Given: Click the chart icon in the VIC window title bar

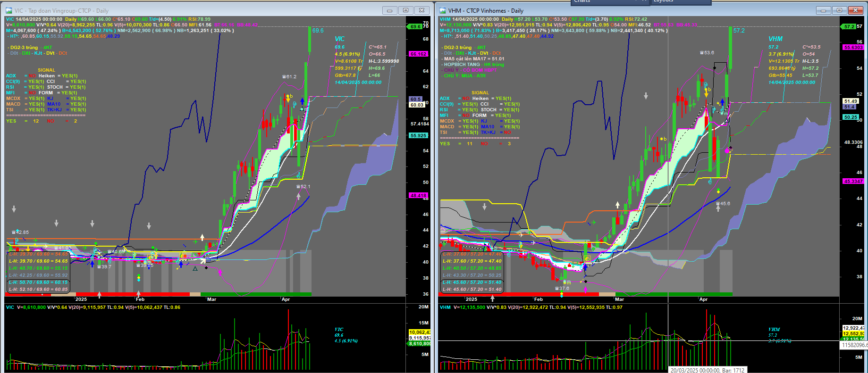Looking at the screenshot, I should point(9,10).
